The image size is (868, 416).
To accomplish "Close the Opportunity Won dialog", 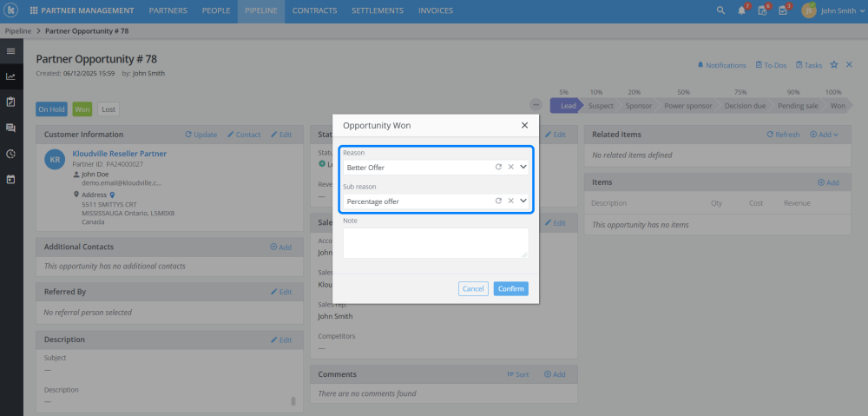I will coord(525,126).
